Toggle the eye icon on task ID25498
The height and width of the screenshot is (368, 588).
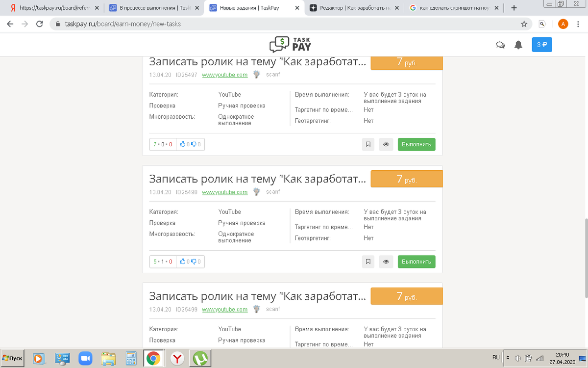(x=386, y=262)
